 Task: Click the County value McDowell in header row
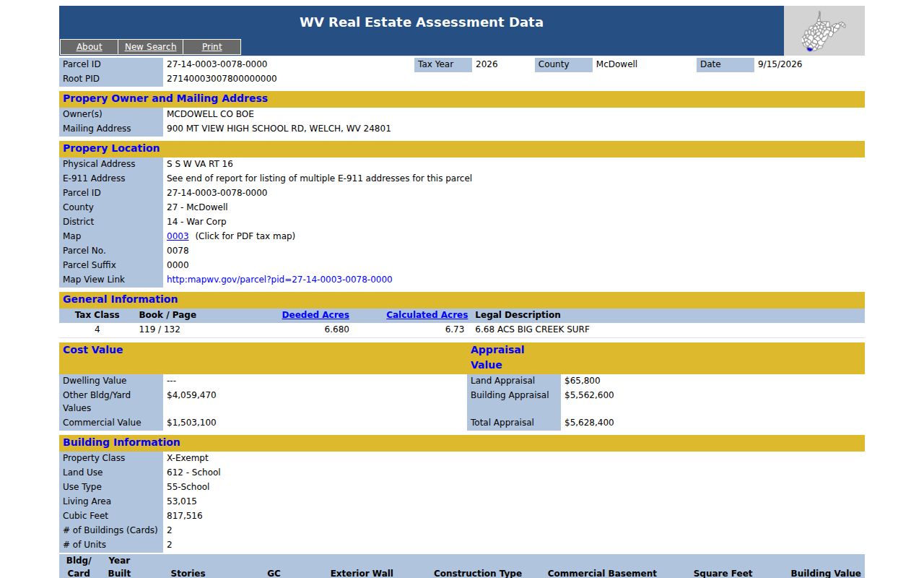click(616, 64)
